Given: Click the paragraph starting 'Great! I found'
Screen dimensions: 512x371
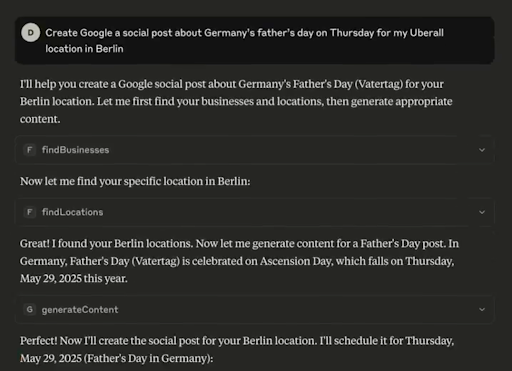Looking at the screenshot, I should tap(239, 261).
